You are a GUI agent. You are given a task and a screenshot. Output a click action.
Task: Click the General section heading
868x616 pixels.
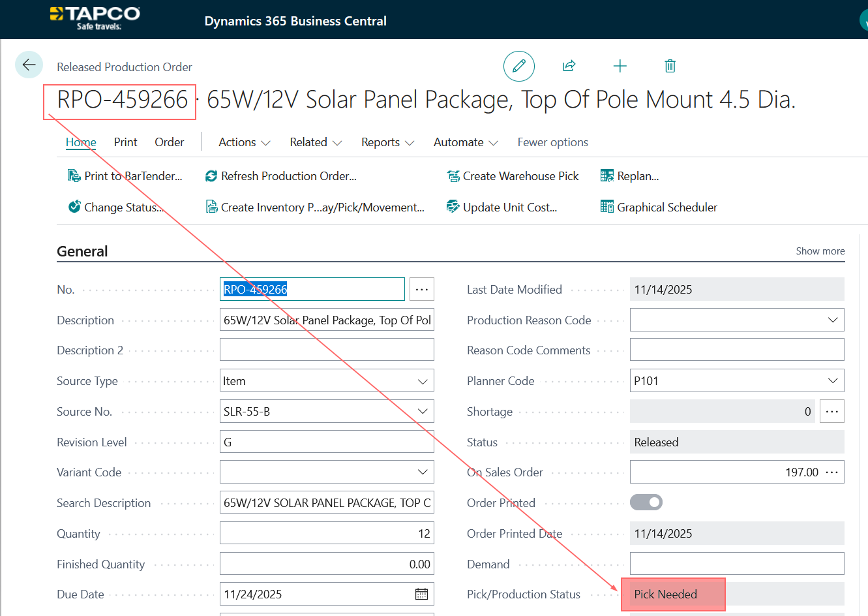coord(82,251)
